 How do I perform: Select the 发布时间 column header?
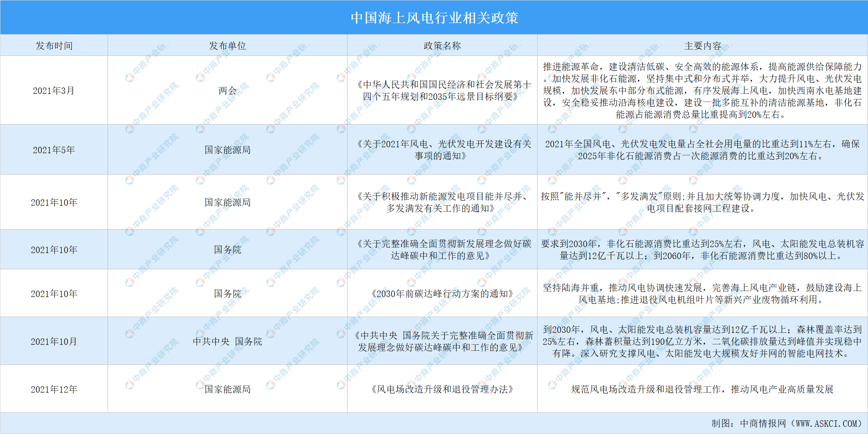point(54,46)
